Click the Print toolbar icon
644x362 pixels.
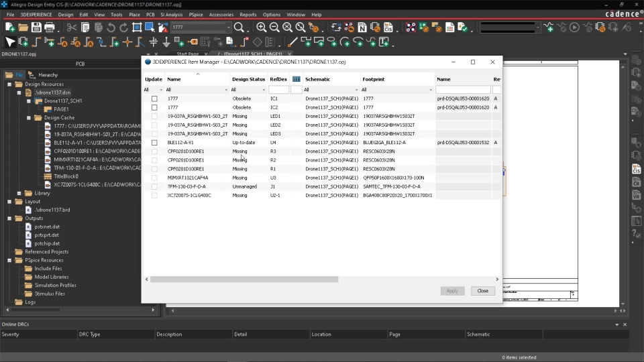pos(49,27)
